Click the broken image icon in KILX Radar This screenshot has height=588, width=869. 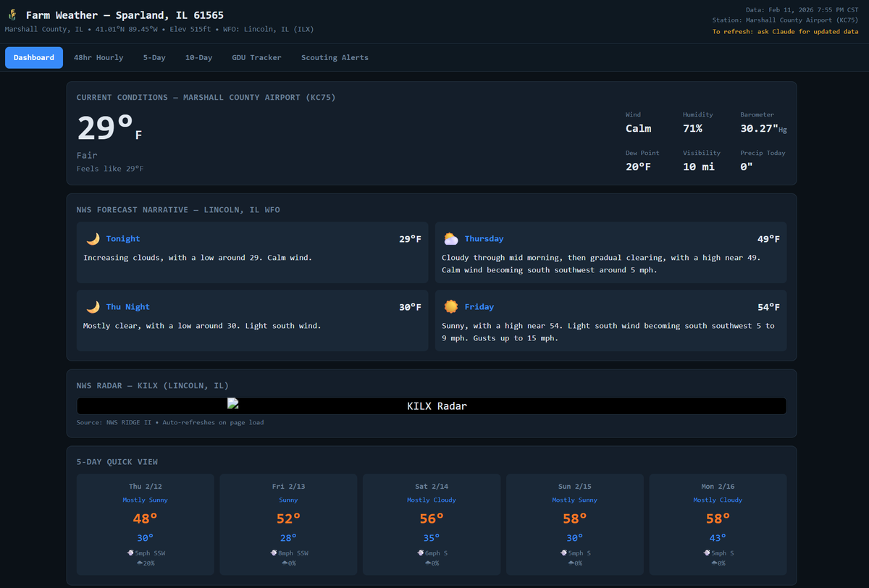click(x=232, y=403)
